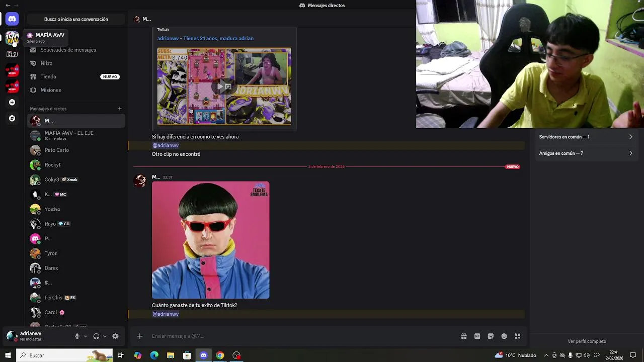
Task: Click the adrianwv user profile panel
Action: [x=37, y=336]
